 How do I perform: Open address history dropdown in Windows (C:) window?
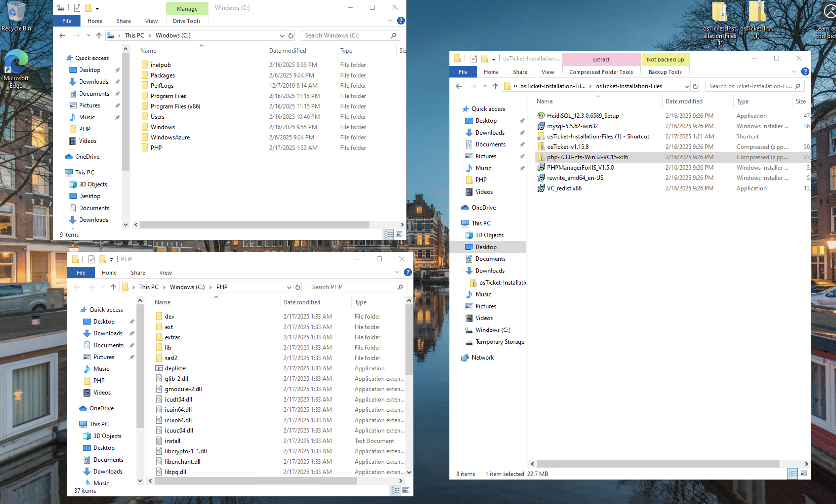282,35
